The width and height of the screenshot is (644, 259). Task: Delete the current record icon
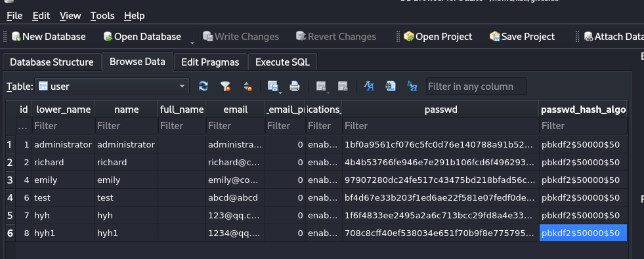(343, 86)
